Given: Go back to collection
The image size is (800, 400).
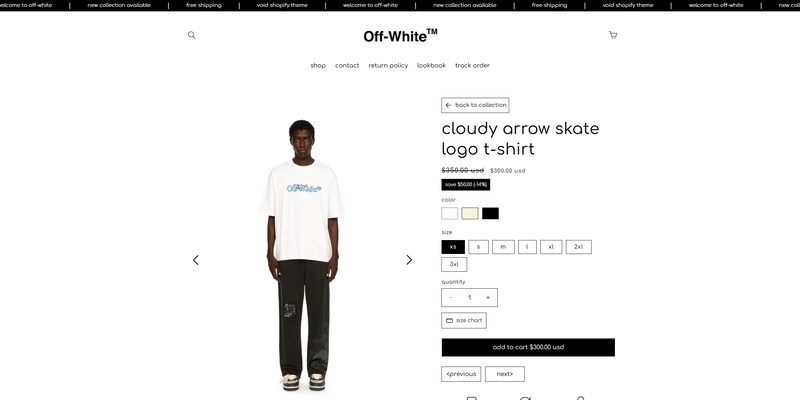Looking at the screenshot, I should coord(475,105).
